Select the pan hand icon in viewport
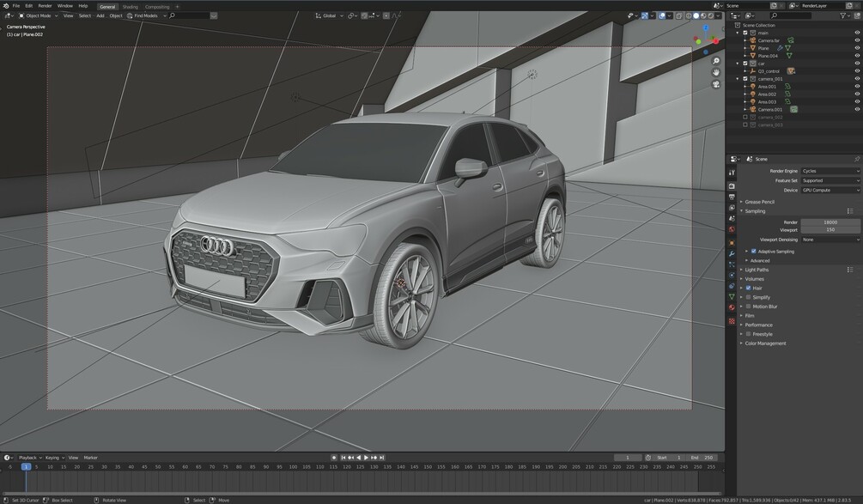This screenshot has height=504, width=863. click(x=715, y=73)
